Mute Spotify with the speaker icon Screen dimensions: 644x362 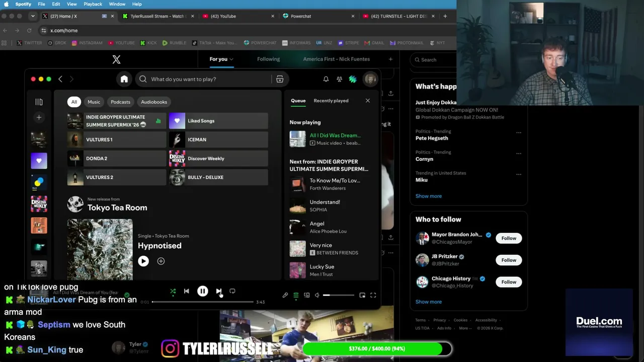tap(317, 295)
